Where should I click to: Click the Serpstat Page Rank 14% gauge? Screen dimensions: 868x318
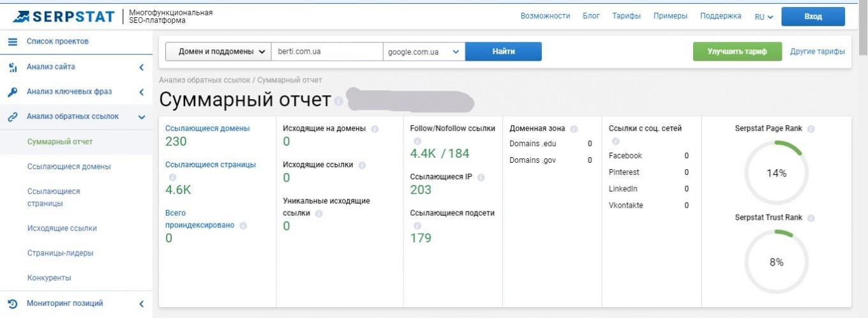pyautogui.click(x=776, y=173)
